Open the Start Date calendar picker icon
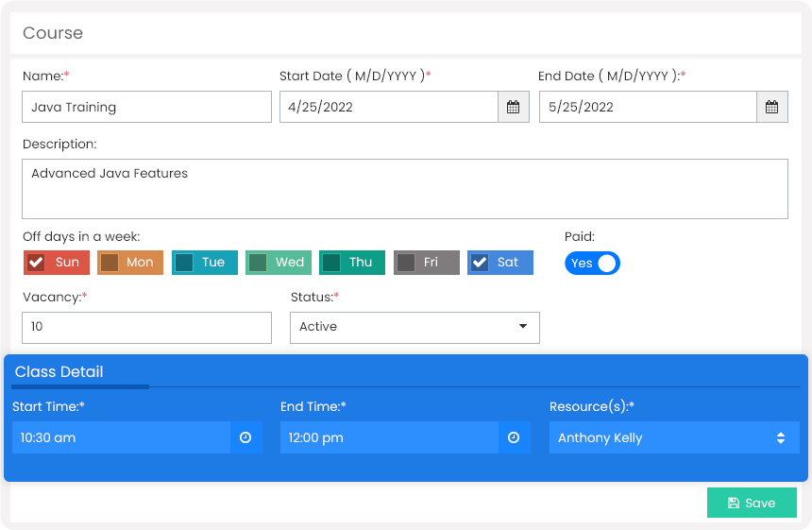812x530 pixels. click(x=514, y=108)
